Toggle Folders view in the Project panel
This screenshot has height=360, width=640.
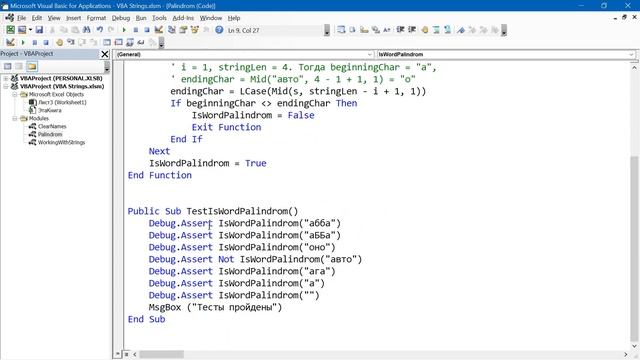32,66
